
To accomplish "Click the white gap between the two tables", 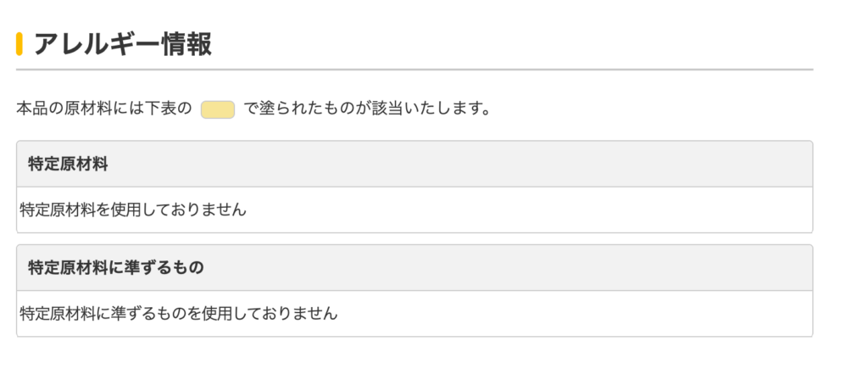I will 415,239.
